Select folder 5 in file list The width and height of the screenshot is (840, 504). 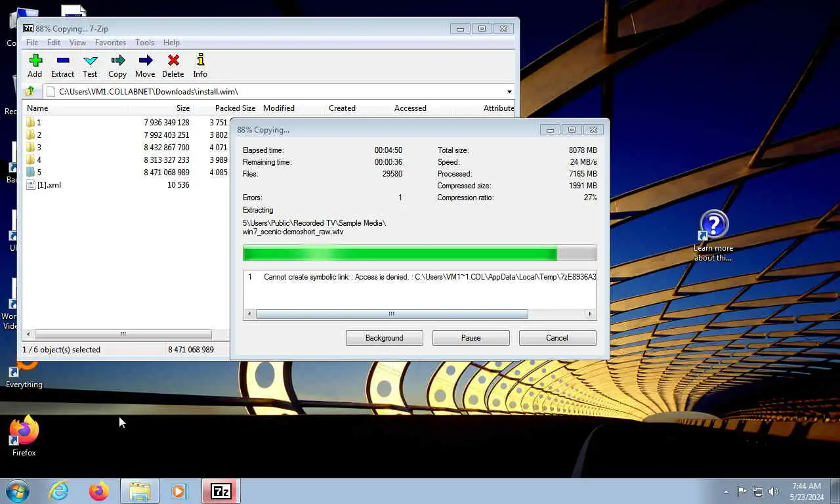coord(38,173)
